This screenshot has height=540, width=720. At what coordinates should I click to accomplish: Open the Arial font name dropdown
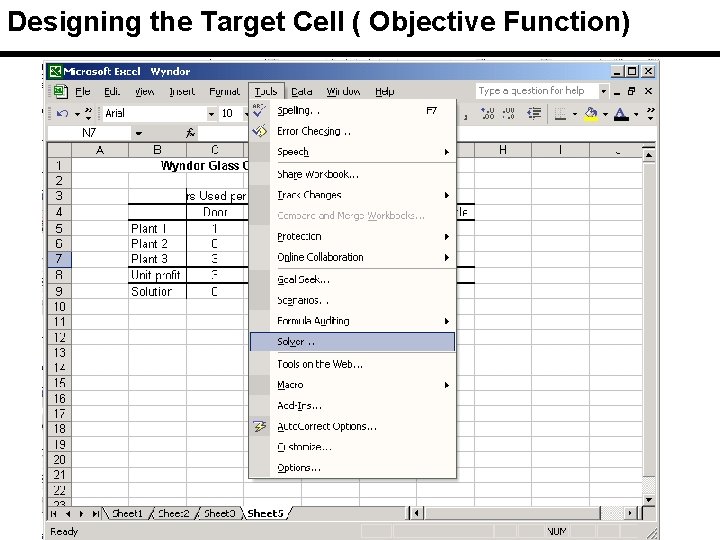[x=211, y=114]
